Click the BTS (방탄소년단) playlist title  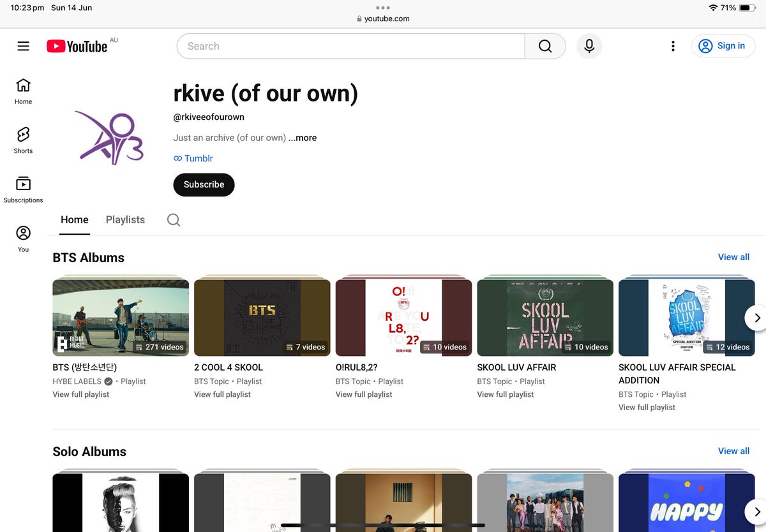[x=85, y=367]
